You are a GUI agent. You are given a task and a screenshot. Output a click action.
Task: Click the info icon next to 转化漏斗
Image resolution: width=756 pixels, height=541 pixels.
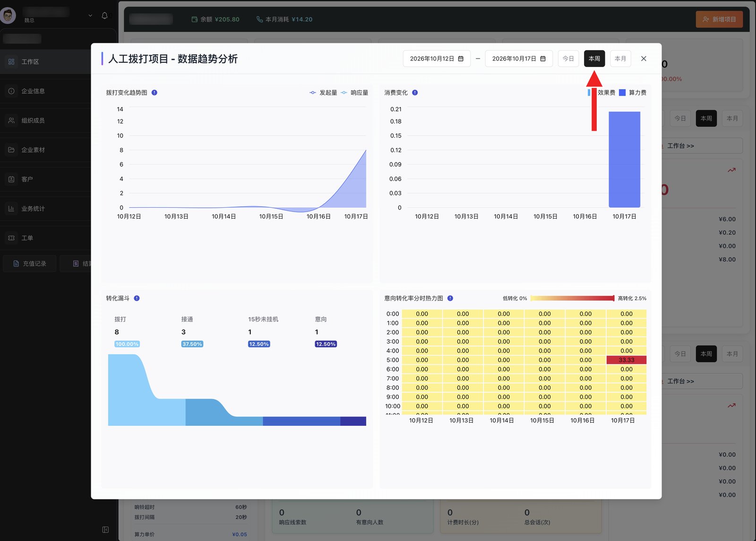pyautogui.click(x=137, y=298)
